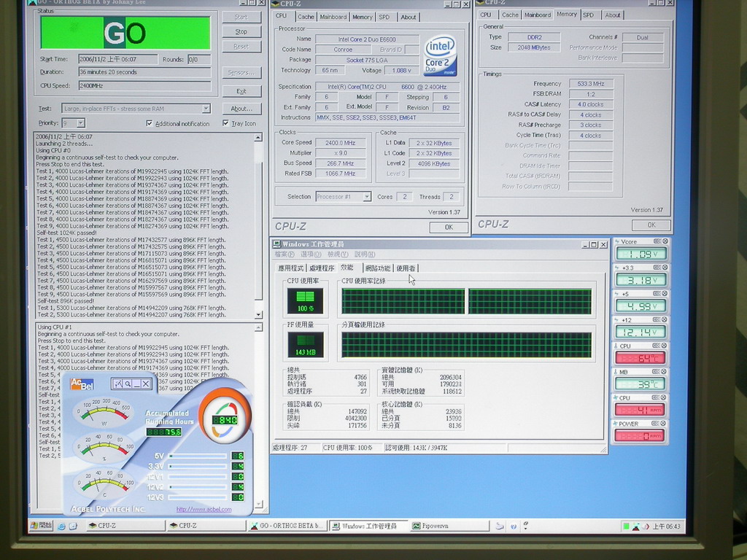747x560 pixels.
Task: Switch to SPD tab in the right CPU-Z window
Action: 589,15
